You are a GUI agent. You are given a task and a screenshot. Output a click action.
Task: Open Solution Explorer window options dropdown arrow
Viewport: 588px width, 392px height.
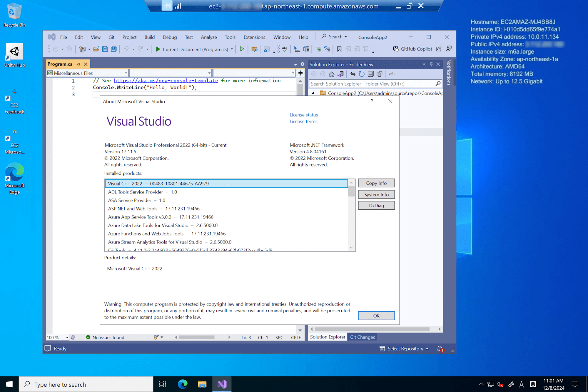pos(424,64)
